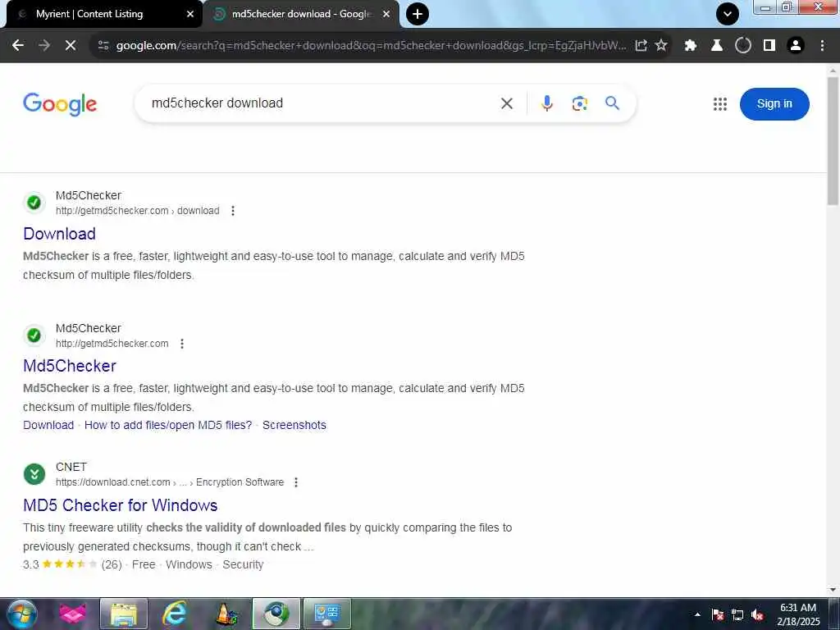Image resolution: width=840 pixels, height=630 pixels.
Task: Click the volume muted tray icon
Action: click(x=757, y=615)
